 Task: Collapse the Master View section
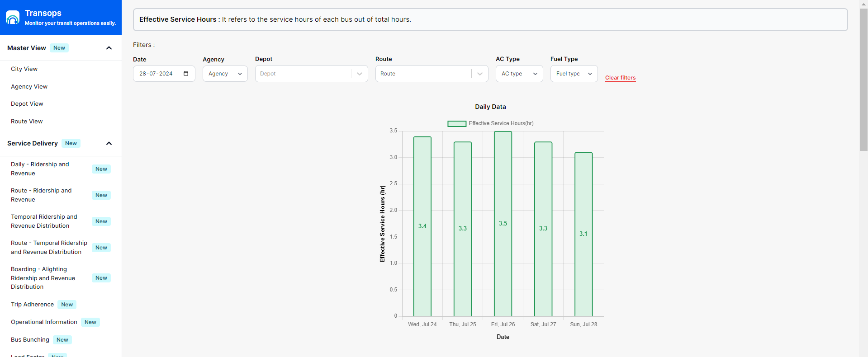click(x=109, y=48)
